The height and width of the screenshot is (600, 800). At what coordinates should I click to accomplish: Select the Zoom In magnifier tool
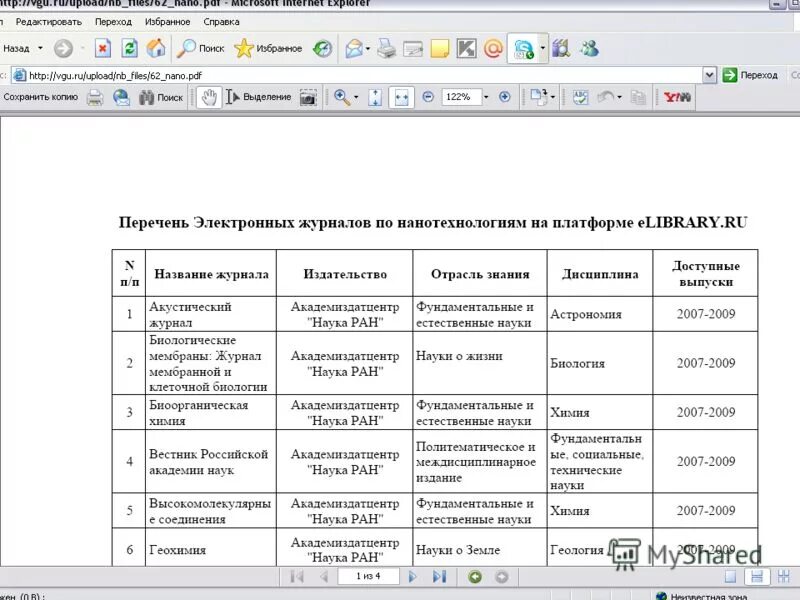[x=342, y=97]
